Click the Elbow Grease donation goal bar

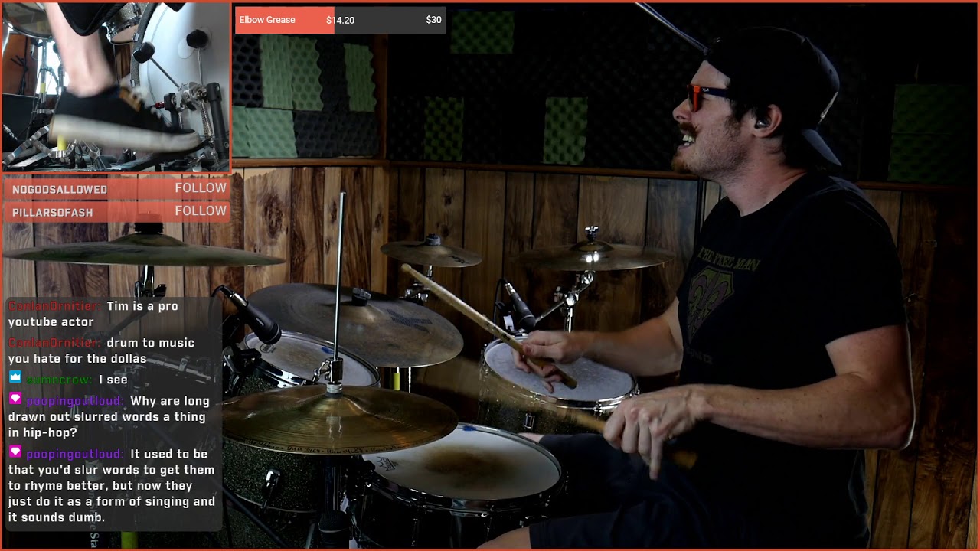coord(340,20)
